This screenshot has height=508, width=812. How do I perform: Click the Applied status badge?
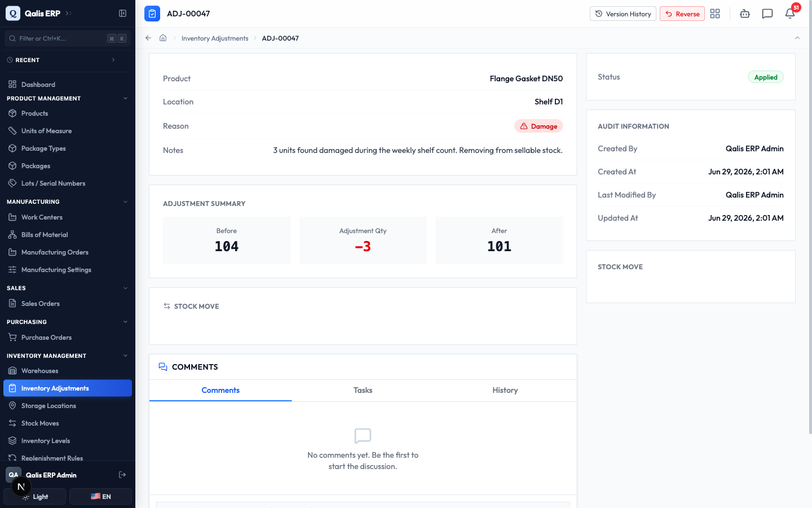click(x=766, y=77)
